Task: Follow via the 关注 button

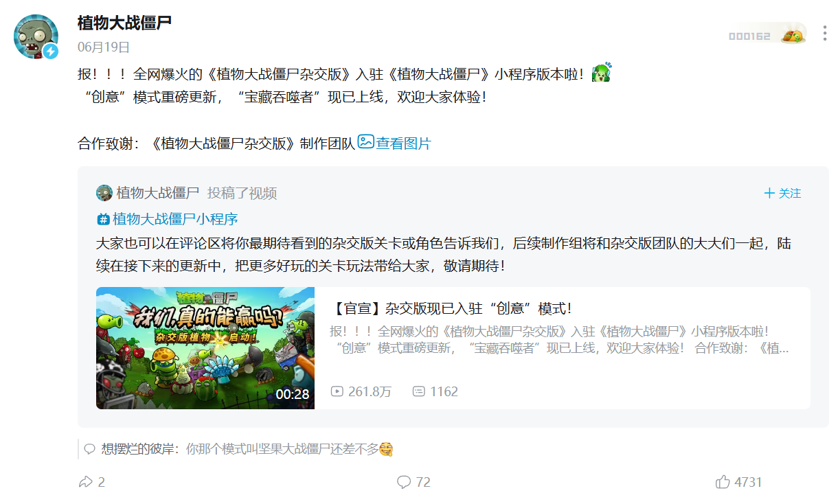Action: tap(782, 193)
